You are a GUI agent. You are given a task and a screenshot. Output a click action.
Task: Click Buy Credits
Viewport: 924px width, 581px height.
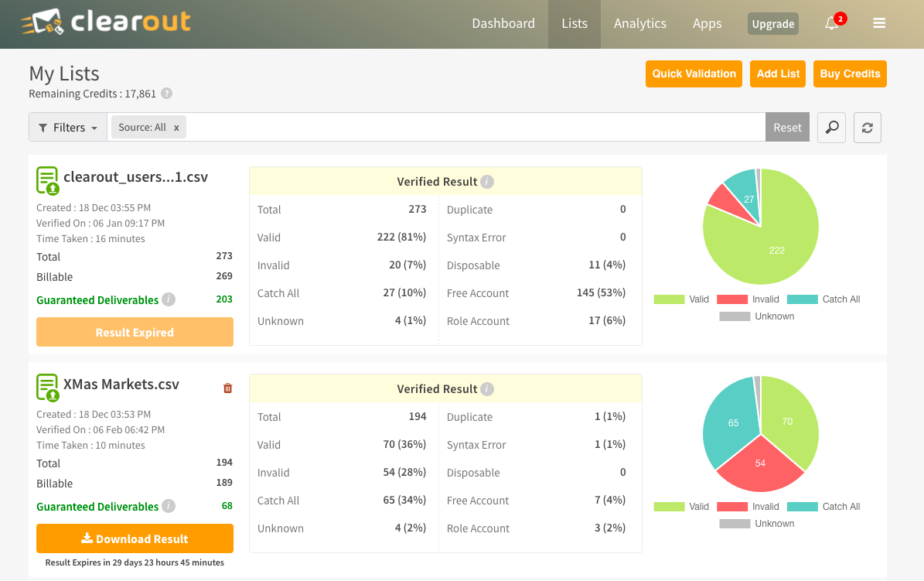click(850, 73)
